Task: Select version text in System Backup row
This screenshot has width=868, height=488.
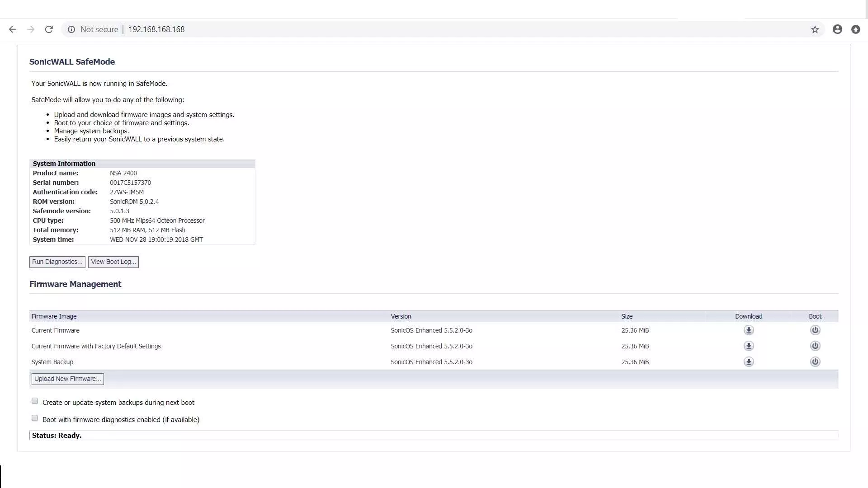Action: [x=432, y=362]
